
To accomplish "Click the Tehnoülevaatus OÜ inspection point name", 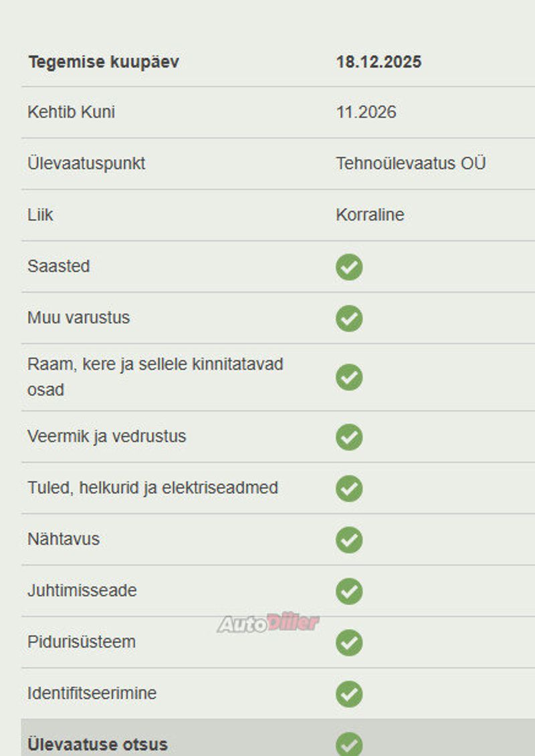I will click(x=411, y=163).
